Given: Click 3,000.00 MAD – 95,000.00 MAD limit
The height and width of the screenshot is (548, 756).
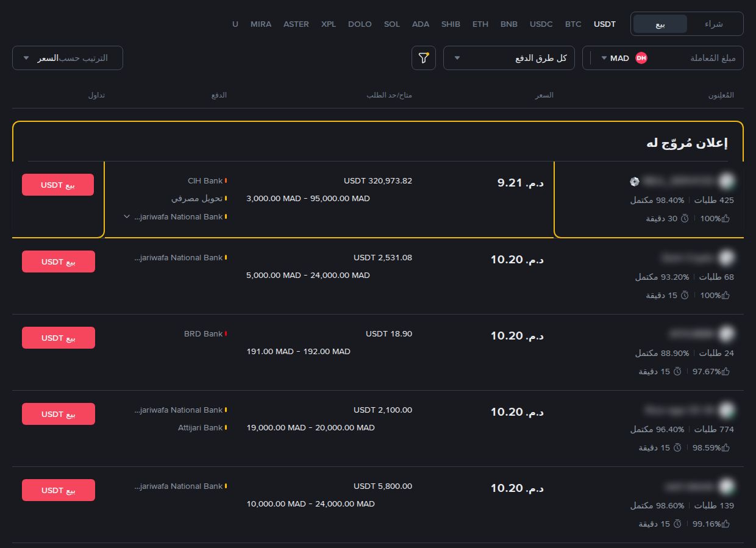Looking at the screenshot, I should pyautogui.click(x=308, y=199).
